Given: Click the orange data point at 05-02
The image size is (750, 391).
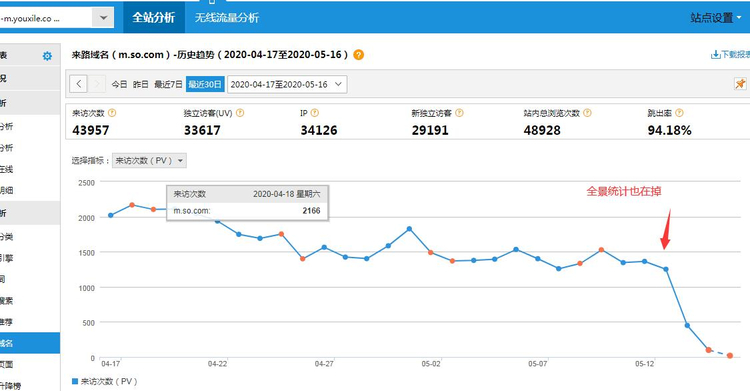Looking at the screenshot, I should pyautogui.click(x=430, y=252).
